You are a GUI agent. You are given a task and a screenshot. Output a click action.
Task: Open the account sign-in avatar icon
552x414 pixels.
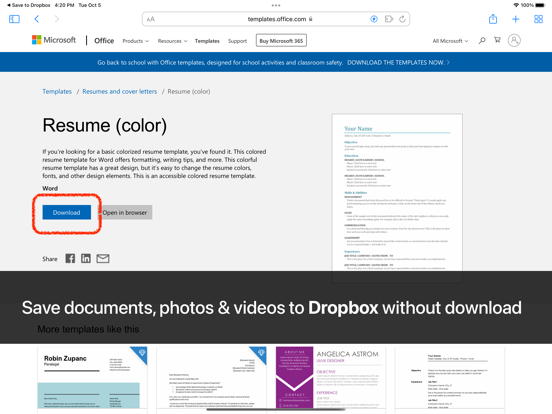click(514, 40)
